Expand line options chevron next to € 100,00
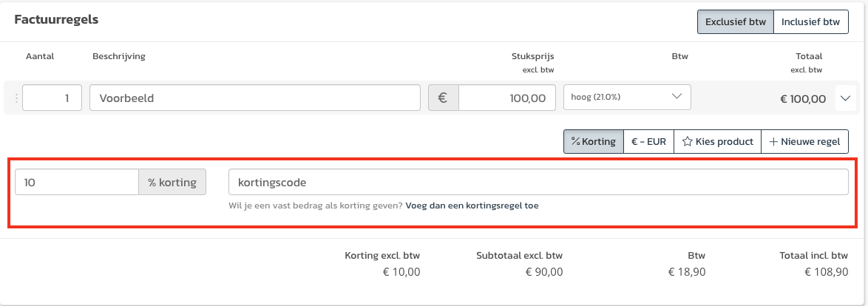The image size is (868, 306). pos(845,98)
